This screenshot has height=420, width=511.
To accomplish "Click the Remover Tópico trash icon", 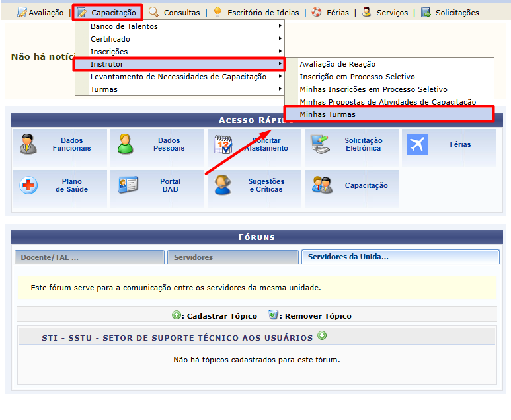I will tap(274, 315).
